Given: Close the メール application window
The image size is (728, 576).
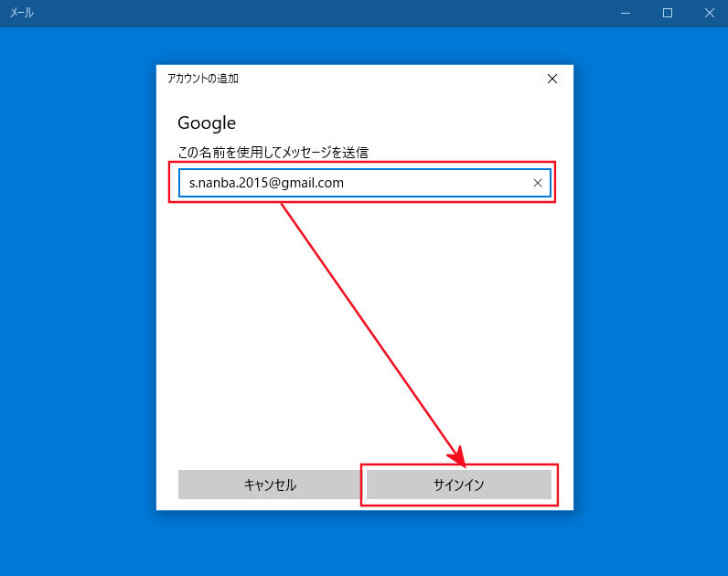Looking at the screenshot, I should 709,13.
